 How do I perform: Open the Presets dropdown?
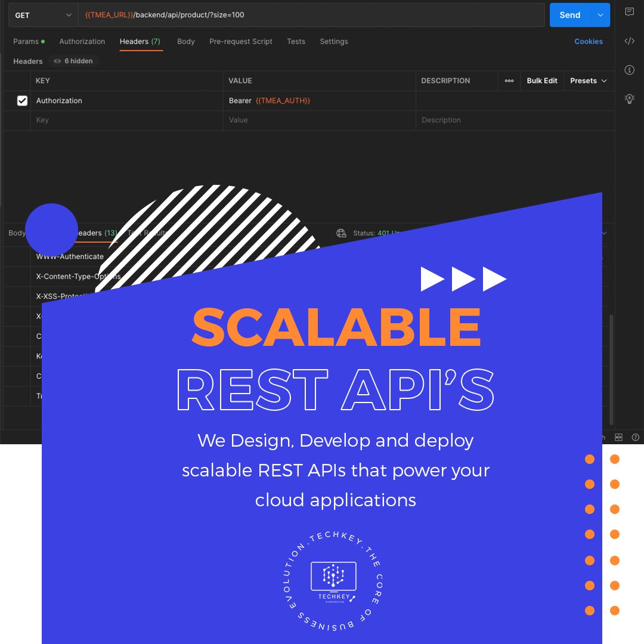tap(588, 81)
